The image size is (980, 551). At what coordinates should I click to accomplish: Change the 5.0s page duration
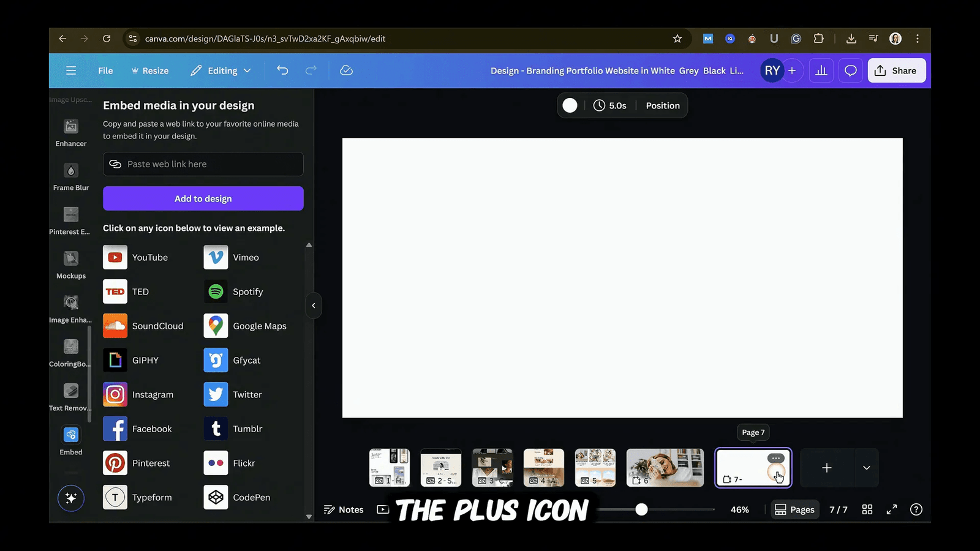pyautogui.click(x=610, y=105)
